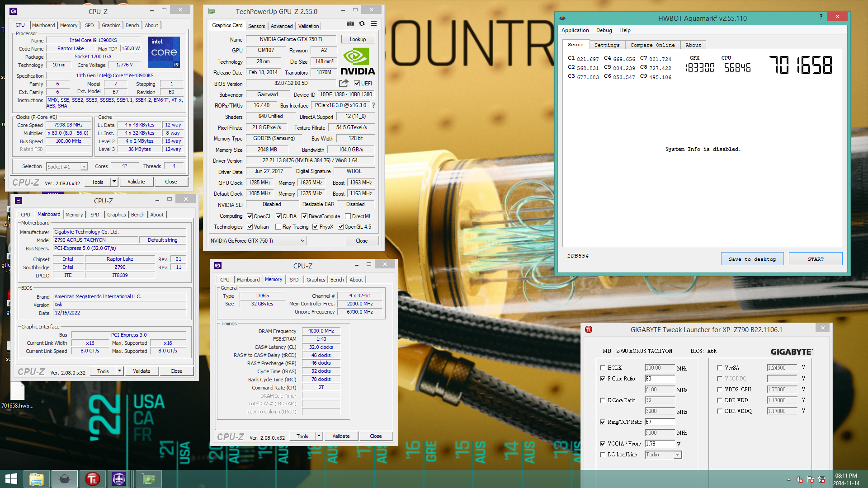Click GPU-Z screenshot camera icon
The width and height of the screenshot is (868, 488).
click(350, 23)
